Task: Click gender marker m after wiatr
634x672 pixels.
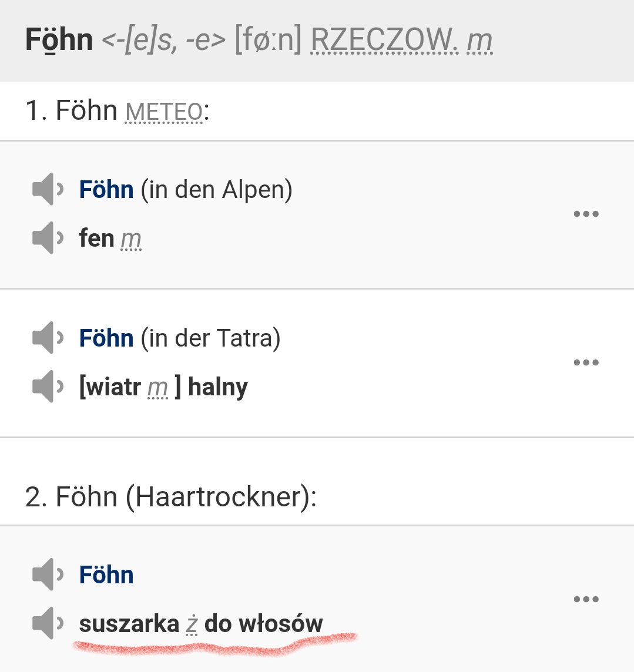Action: click(157, 389)
